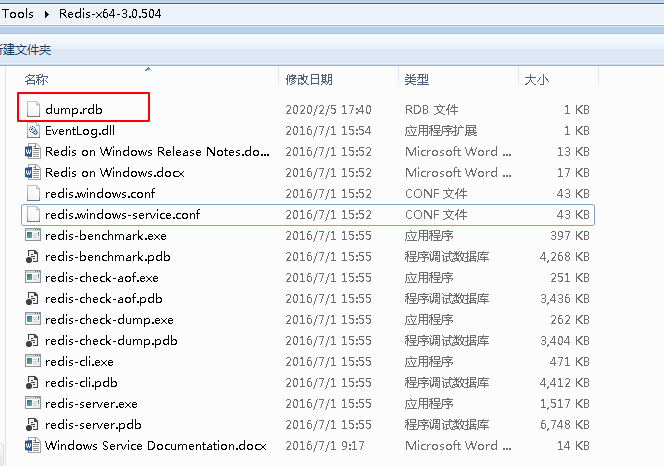Click the 3,436 KB size cell
The width and height of the screenshot is (664, 466).
click(x=565, y=299)
